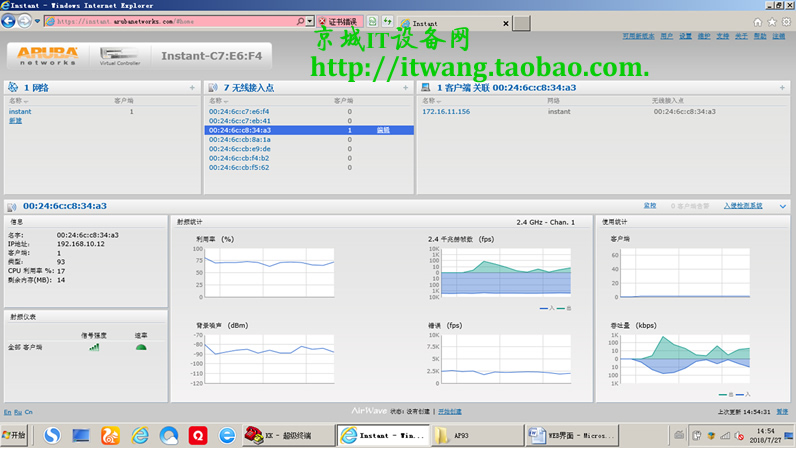Click the clients panel computer icon
Screen dimensions: 796x449
point(425,87)
